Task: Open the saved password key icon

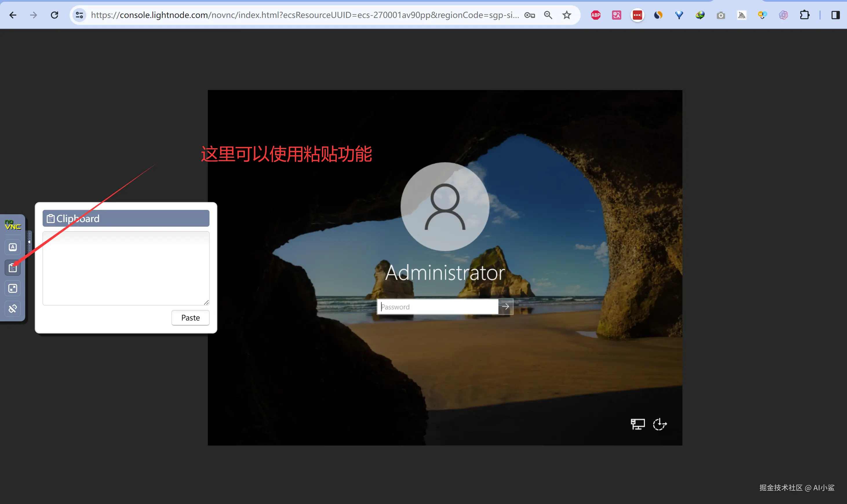Action: (529, 15)
